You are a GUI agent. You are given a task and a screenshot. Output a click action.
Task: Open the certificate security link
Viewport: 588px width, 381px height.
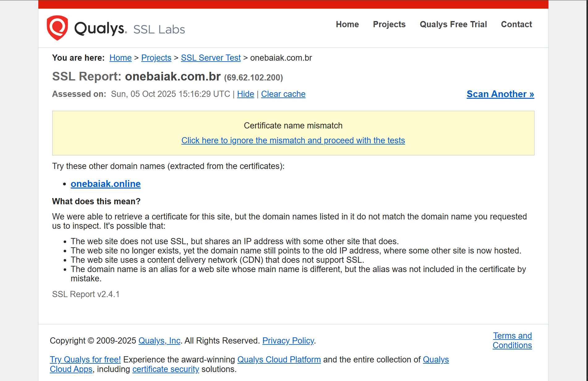[166, 369]
